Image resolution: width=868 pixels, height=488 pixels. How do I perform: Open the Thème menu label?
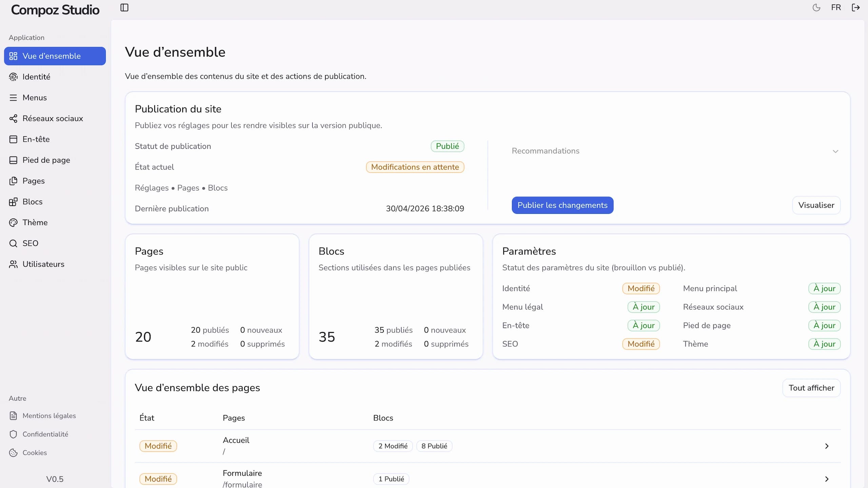(x=35, y=223)
